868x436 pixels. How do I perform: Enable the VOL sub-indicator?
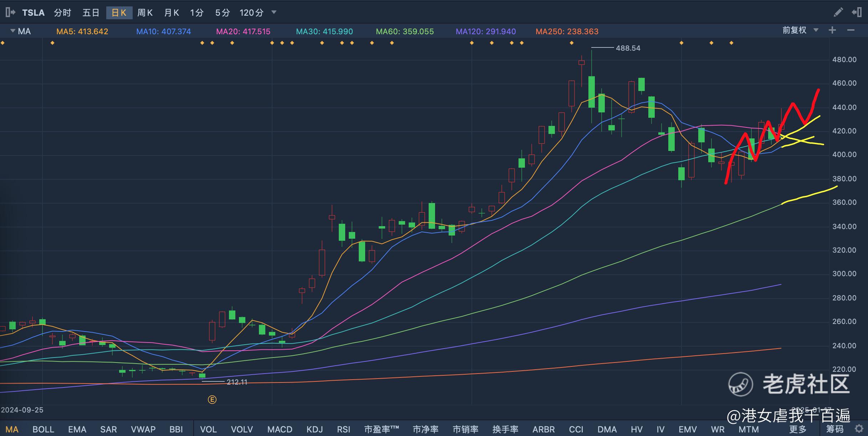click(x=208, y=429)
